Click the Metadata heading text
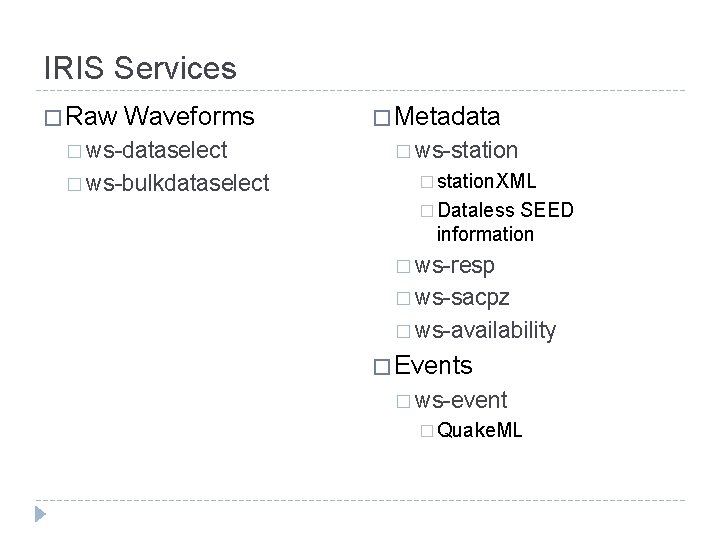This screenshot has width=720, height=540. 449,117
